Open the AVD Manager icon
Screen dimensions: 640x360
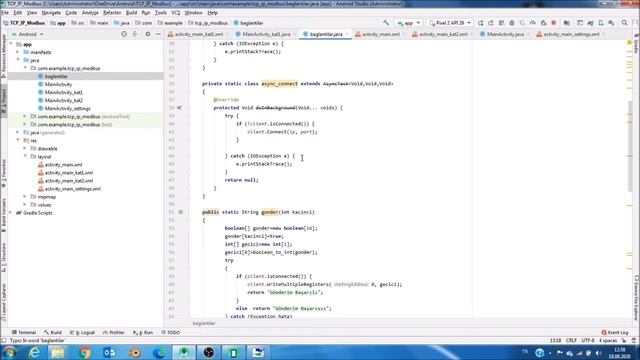601,23
